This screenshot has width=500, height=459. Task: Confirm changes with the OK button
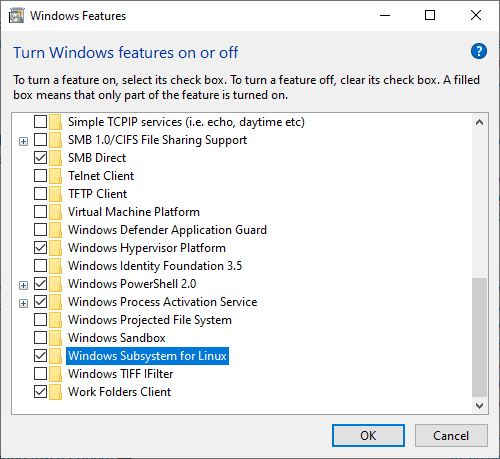tap(368, 436)
